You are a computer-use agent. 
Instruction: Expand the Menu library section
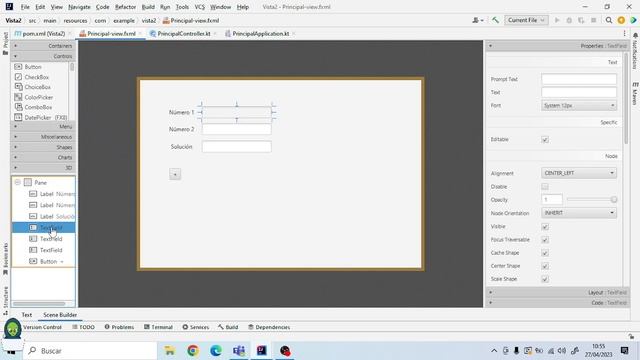(43, 127)
